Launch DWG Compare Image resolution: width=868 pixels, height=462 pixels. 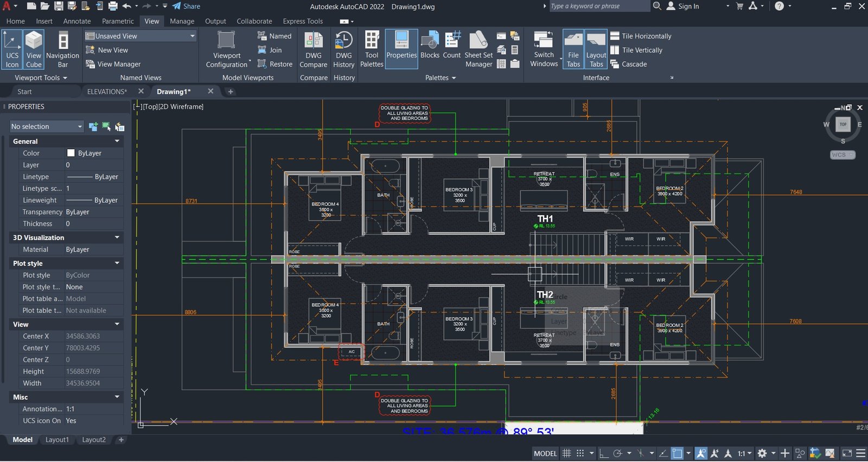(x=314, y=49)
